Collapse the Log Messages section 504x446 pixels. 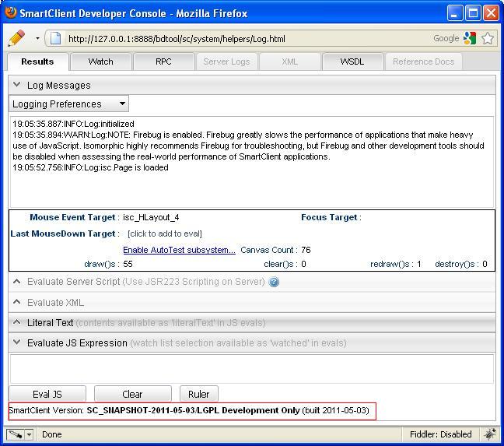(x=17, y=85)
